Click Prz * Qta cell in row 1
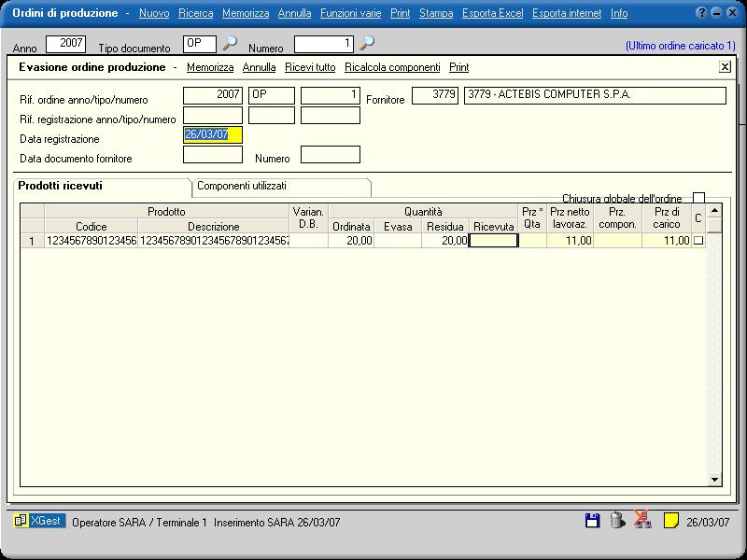Screen dimensions: 747x560 532,241
